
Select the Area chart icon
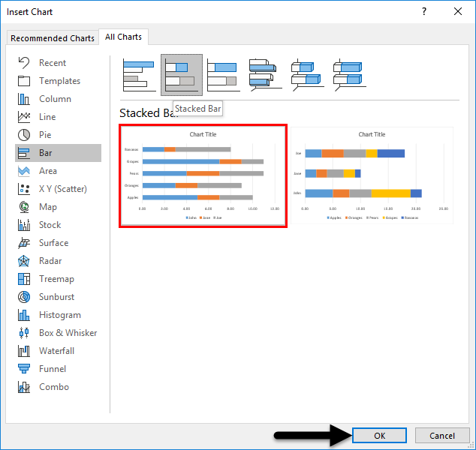point(24,171)
